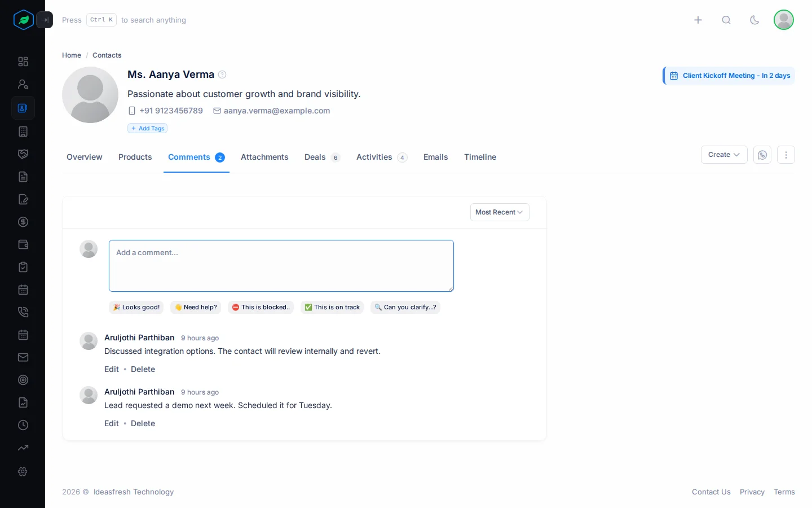Insert the 'This is blocked..' quick reply
Image resolution: width=812 pixels, height=508 pixels.
(x=261, y=307)
